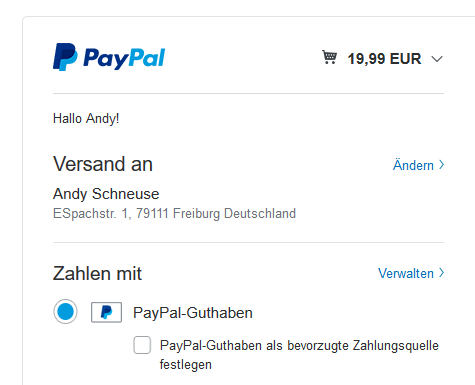Click the small PayPal card icon beside Guthaben

(x=106, y=312)
